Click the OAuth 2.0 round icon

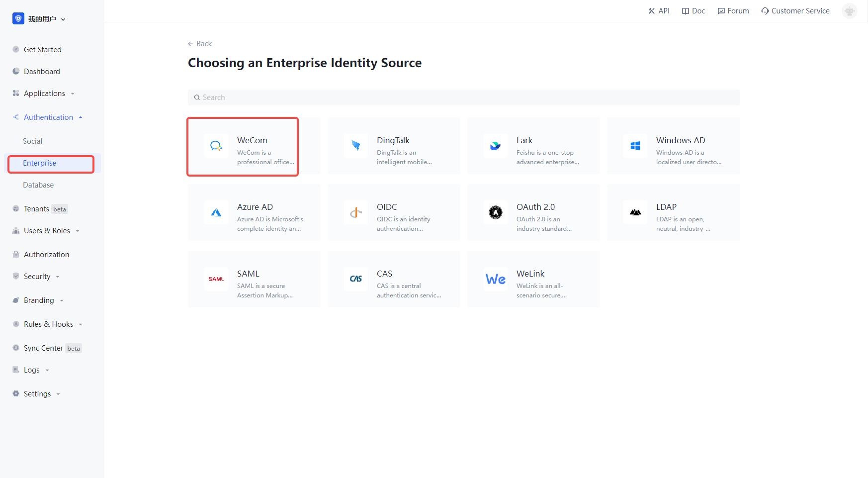(496, 212)
